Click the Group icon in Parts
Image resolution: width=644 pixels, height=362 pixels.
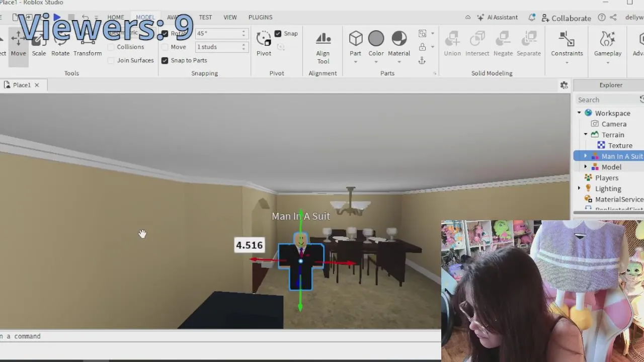coord(422,34)
